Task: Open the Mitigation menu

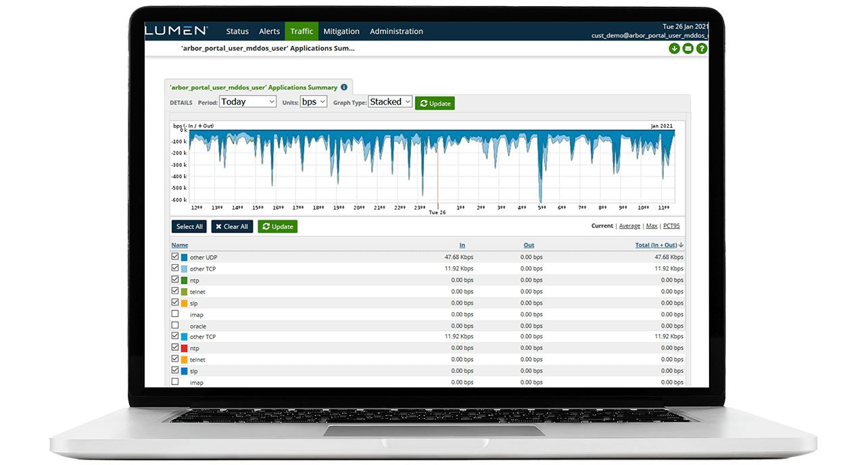Action: [341, 31]
